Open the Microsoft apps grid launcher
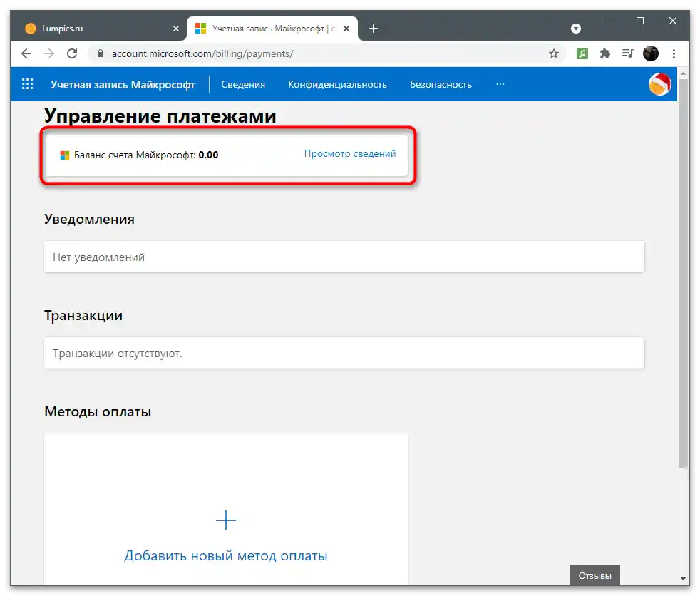This screenshot has width=700, height=596. coord(28,84)
